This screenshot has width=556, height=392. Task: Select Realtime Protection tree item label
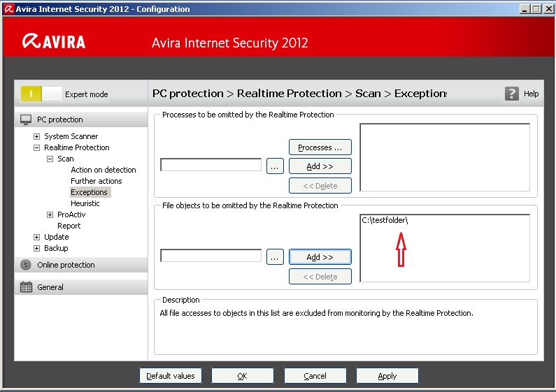[x=77, y=147]
